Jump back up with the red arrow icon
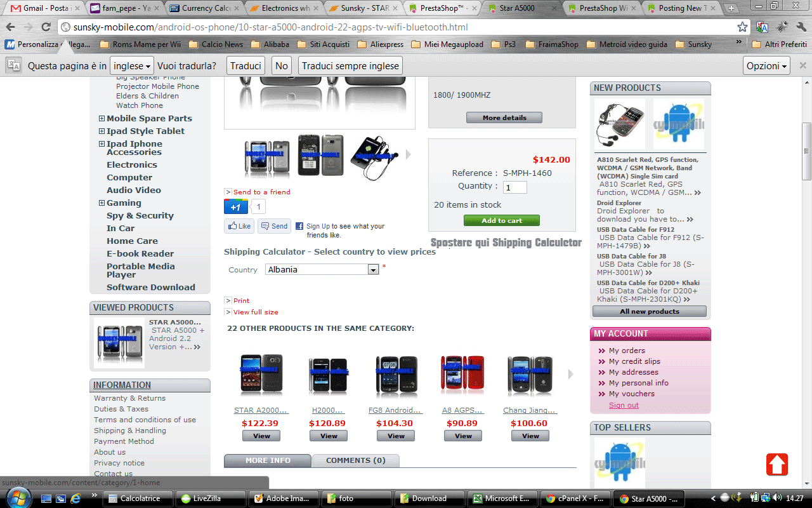The width and height of the screenshot is (812, 508). point(777,465)
